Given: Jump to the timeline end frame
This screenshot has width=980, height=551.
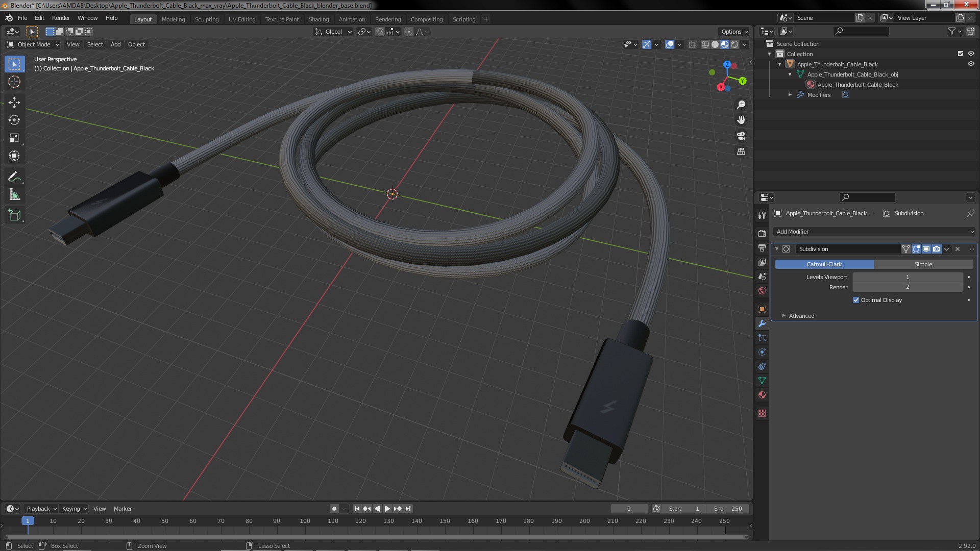Looking at the screenshot, I should 408,509.
